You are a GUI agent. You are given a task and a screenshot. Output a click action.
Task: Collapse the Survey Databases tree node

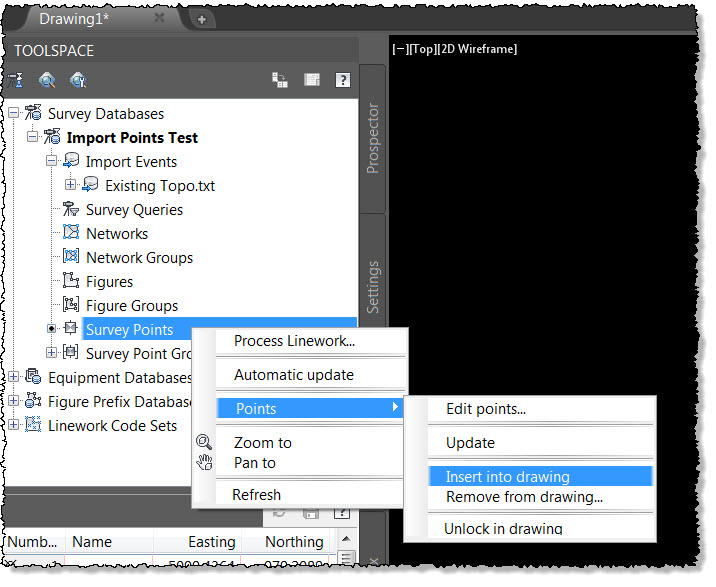click(14, 112)
